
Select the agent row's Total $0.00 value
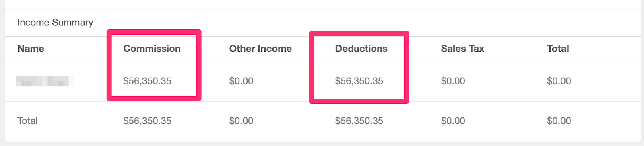click(x=559, y=81)
